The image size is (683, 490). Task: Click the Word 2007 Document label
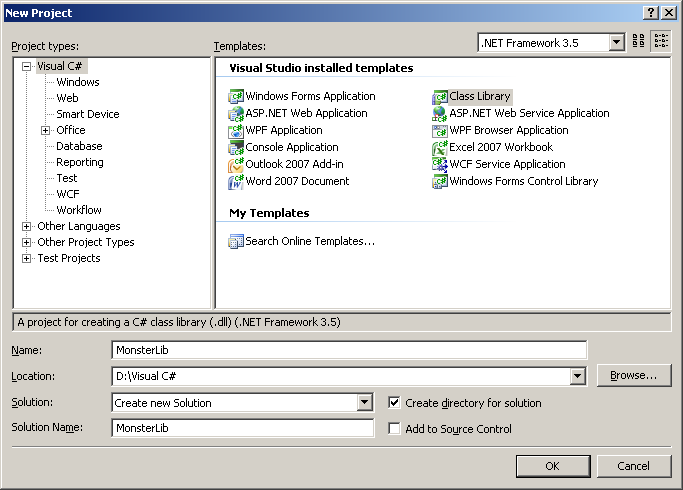pyautogui.click(x=297, y=181)
